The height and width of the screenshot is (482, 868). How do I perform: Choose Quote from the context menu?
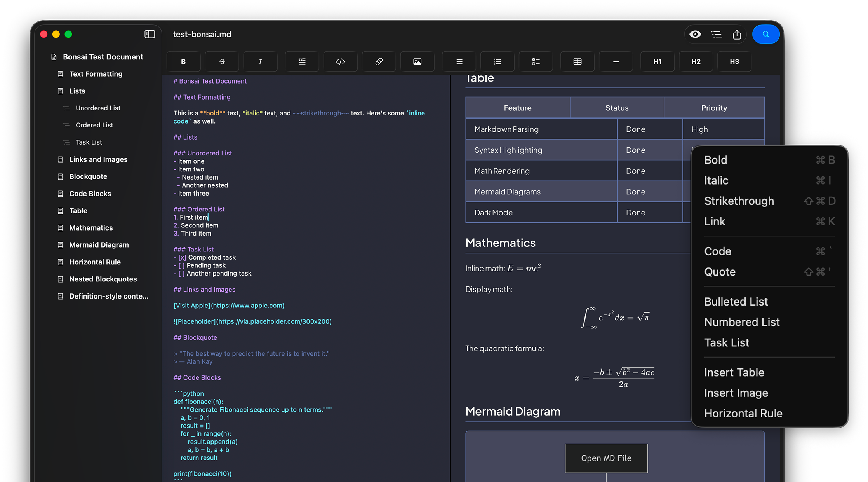click(769, 272)
